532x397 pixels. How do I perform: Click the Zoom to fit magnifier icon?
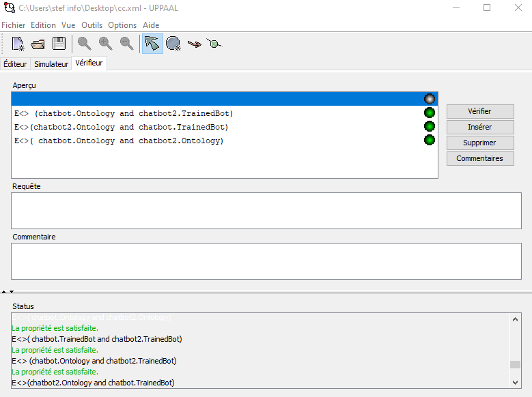pyautogui.click(x=84, y=44)
